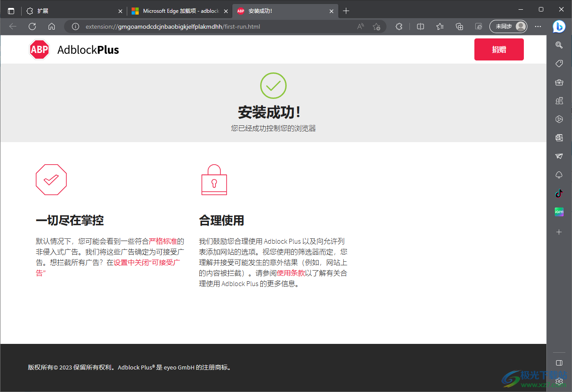
Task: Open the paper plane Drop sidebar icon
Action: (x=559, y=156)
